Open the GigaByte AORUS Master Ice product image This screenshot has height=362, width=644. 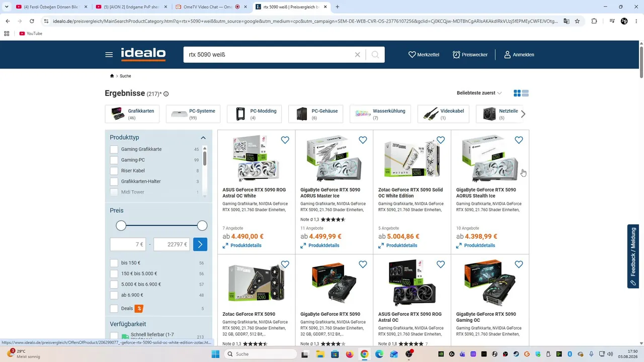[334, 158]
